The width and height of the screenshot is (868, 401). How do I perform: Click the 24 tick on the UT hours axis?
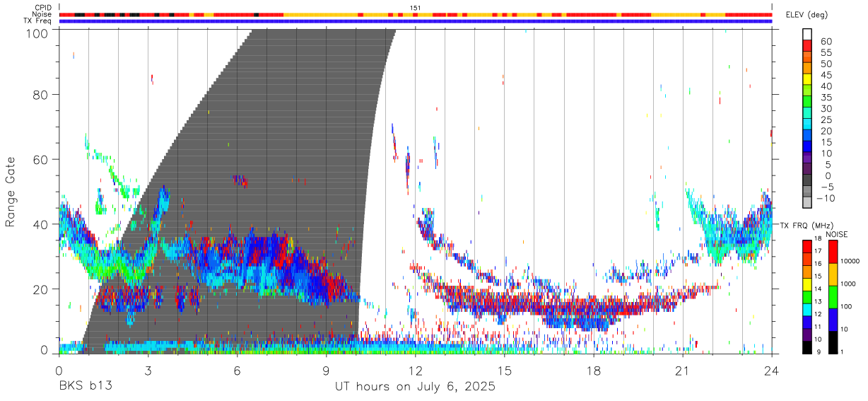(771, 370)
